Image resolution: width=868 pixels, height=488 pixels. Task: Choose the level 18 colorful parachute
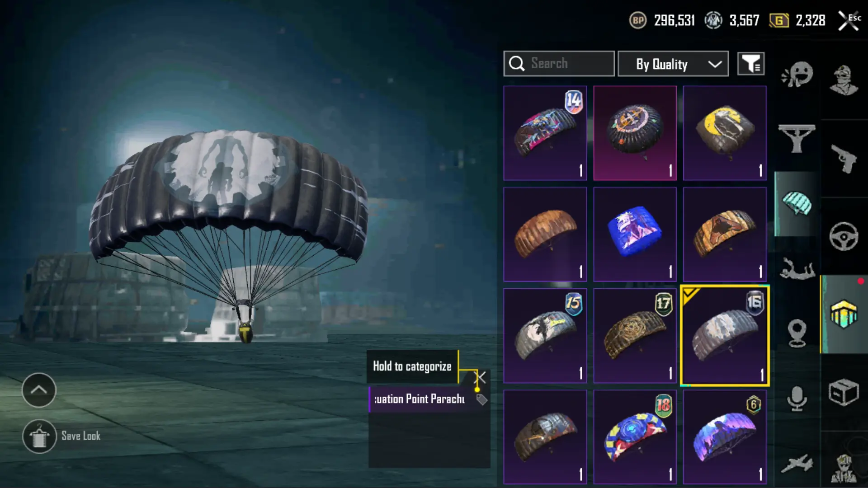pyautogui.click(x=635, y=437)
